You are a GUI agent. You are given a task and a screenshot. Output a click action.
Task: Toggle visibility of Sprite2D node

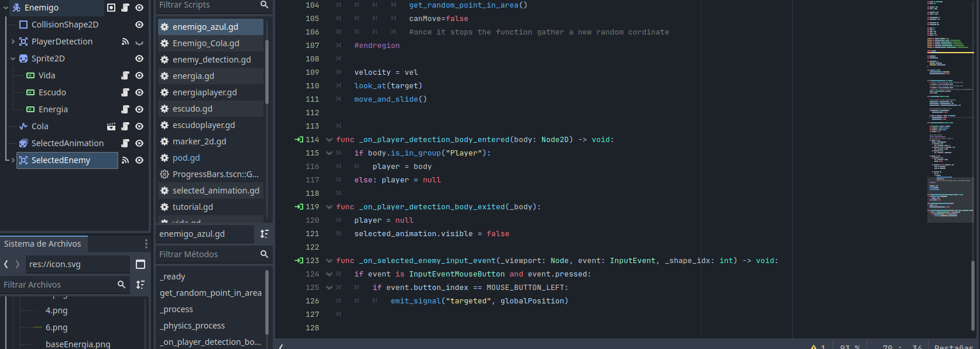pos(139,58)
